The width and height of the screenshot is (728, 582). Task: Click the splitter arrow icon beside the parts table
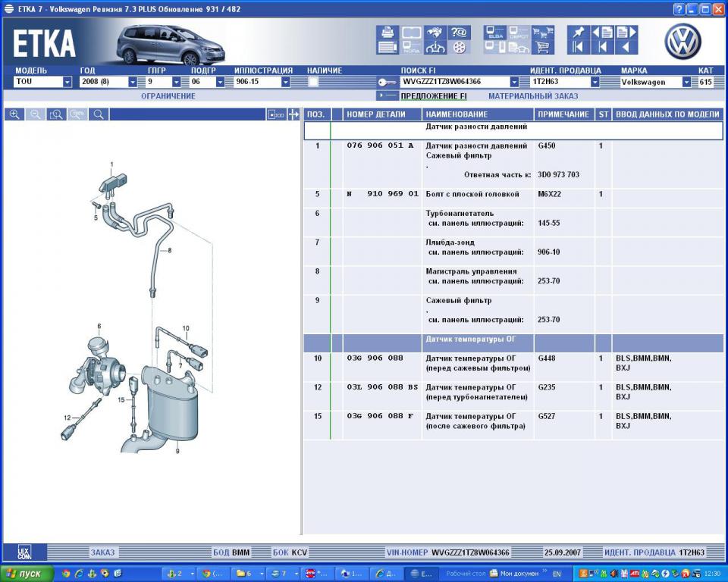(x=293, y=114)
